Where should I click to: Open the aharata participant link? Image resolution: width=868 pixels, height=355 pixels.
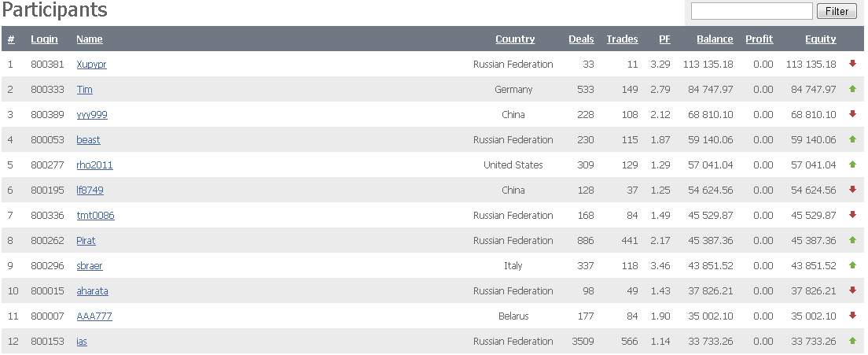[92, 291]
